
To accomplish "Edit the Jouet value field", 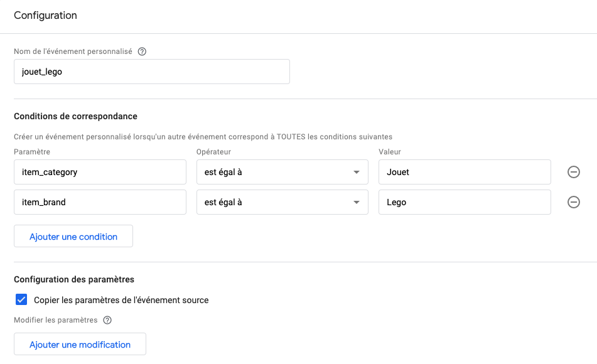I will click(x=465, y=172).
